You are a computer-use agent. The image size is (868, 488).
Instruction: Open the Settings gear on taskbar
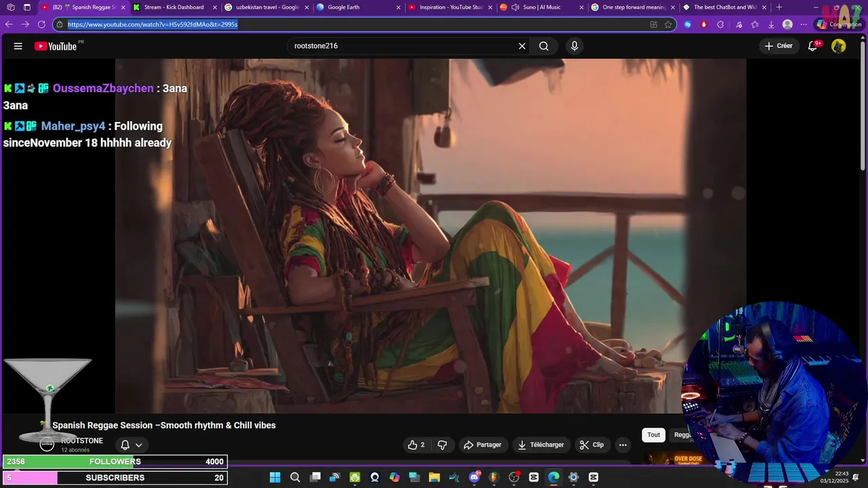(574, 478)
